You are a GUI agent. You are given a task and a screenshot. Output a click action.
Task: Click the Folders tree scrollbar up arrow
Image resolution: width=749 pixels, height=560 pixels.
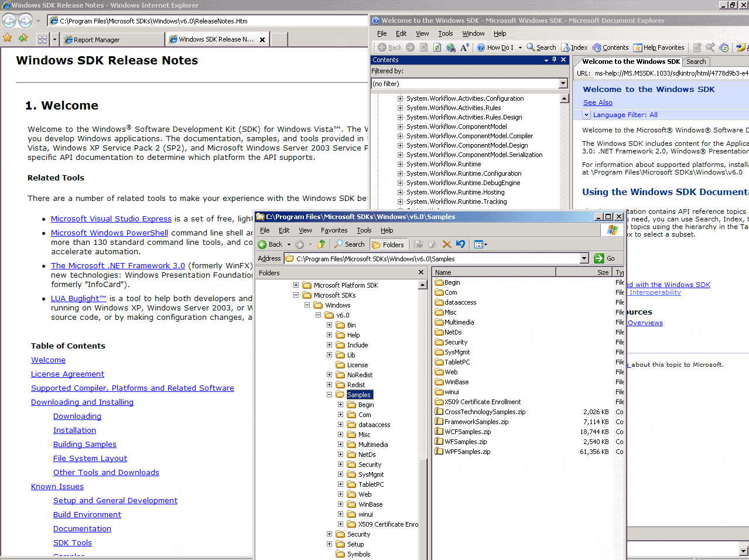423,285
